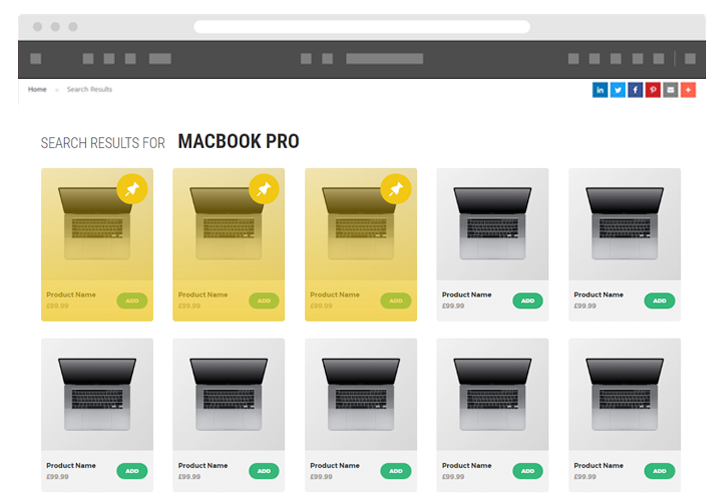The width and height of the screenshot is (727, 502).
Task: Open the first bottom-row laptop thumbnail
Action: click(x=97, y=394)
